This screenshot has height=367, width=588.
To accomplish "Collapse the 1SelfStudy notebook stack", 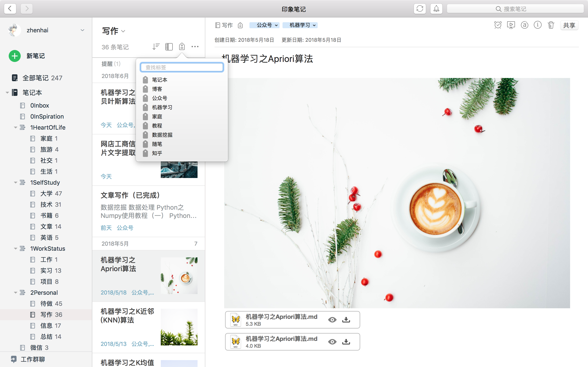I will coord(16,183).
